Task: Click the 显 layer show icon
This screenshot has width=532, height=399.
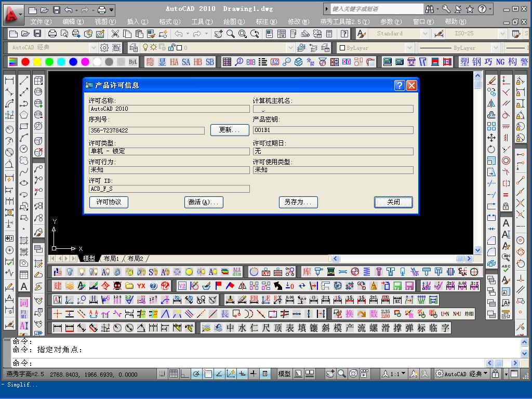Action: pos(162,62)
